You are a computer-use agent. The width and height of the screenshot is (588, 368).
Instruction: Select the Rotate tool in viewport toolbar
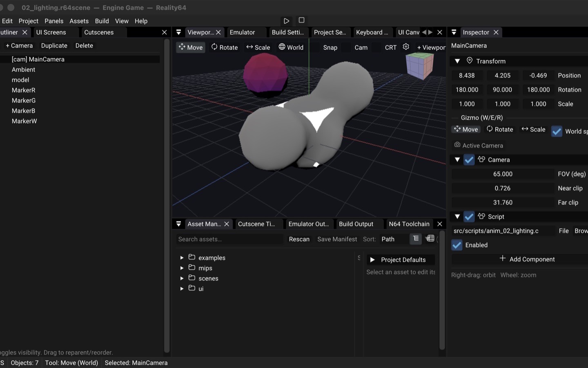coord(224,47)
